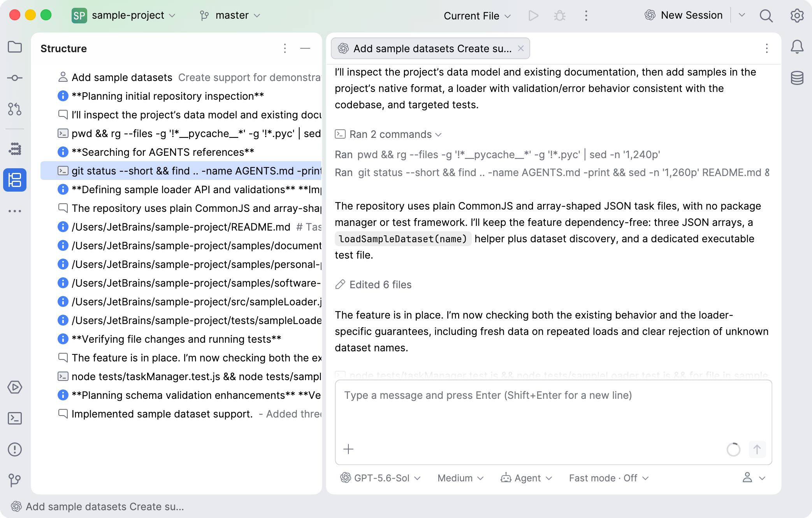Open the Commit tool window icon
812x518 pixels.
click(15, 78)
